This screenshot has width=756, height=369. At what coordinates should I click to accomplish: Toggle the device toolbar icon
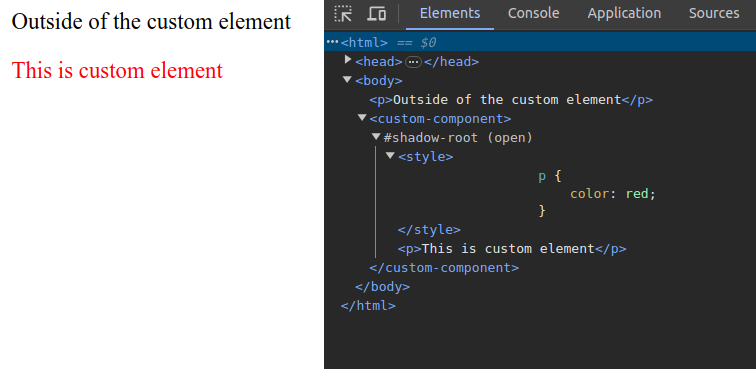click(x=376, y=14)
